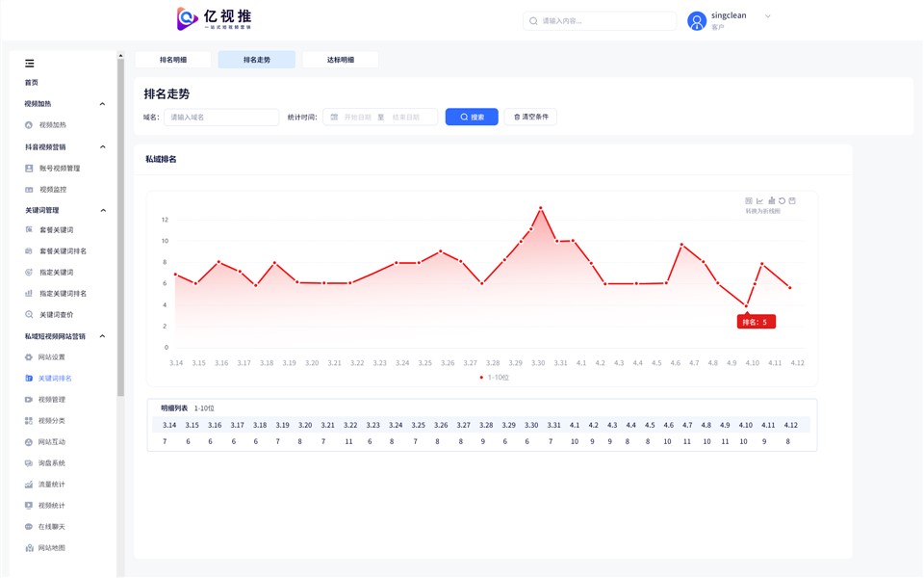This screenshot has width=924, height=578.
Task: Open 网站设置 from sidebar
Action: pos(52,357)
